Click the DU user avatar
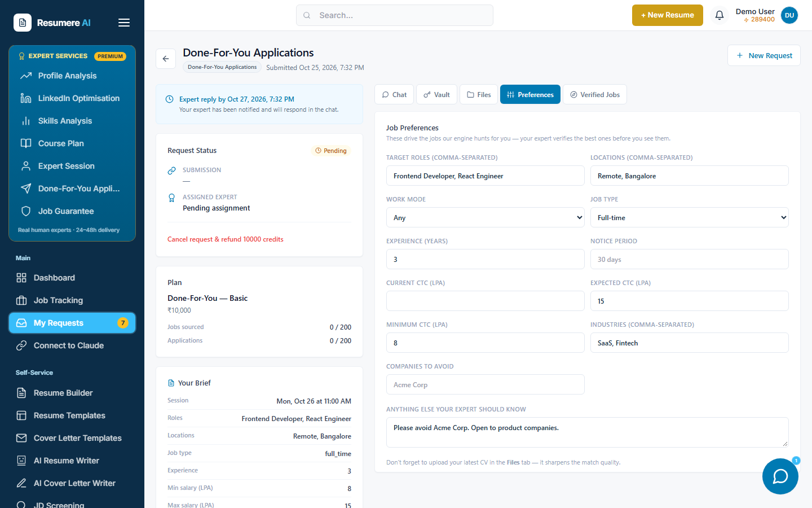The height and width of the screenshot is (508, 812). (x=789, y=15)
